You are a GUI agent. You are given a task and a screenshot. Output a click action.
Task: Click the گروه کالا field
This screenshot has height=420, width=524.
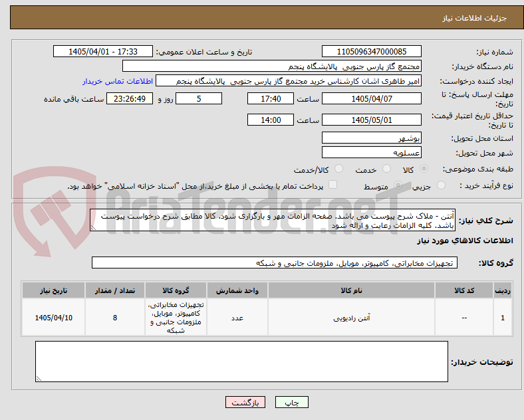tap(275, 262)
